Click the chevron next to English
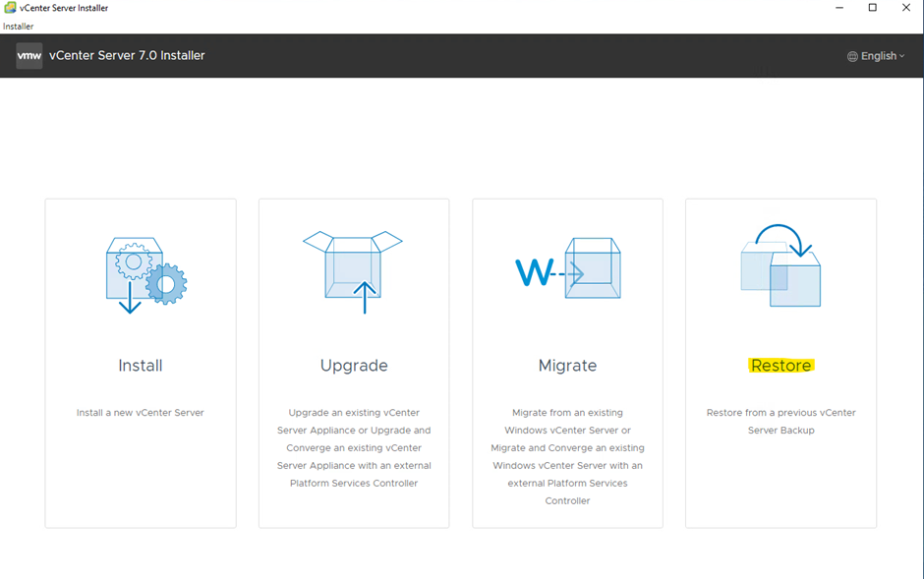This screenshot has height=579, width=924. click(x=902, y=57)
